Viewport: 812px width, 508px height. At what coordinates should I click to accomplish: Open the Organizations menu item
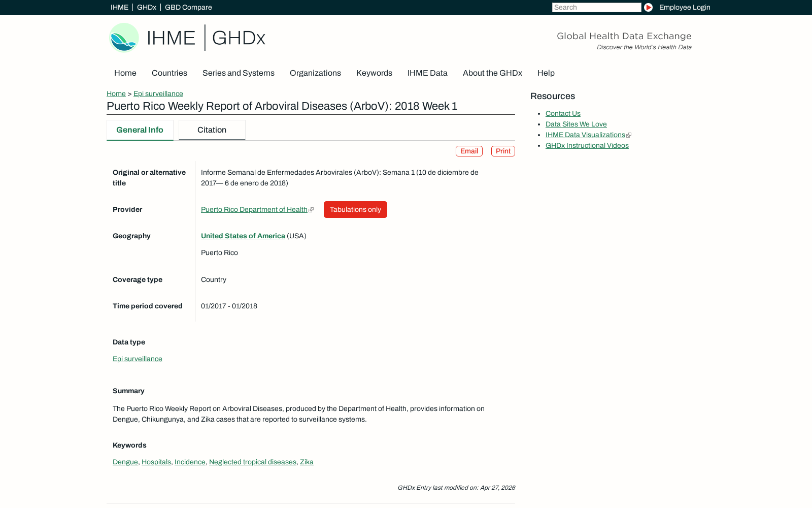click(315, 73)
